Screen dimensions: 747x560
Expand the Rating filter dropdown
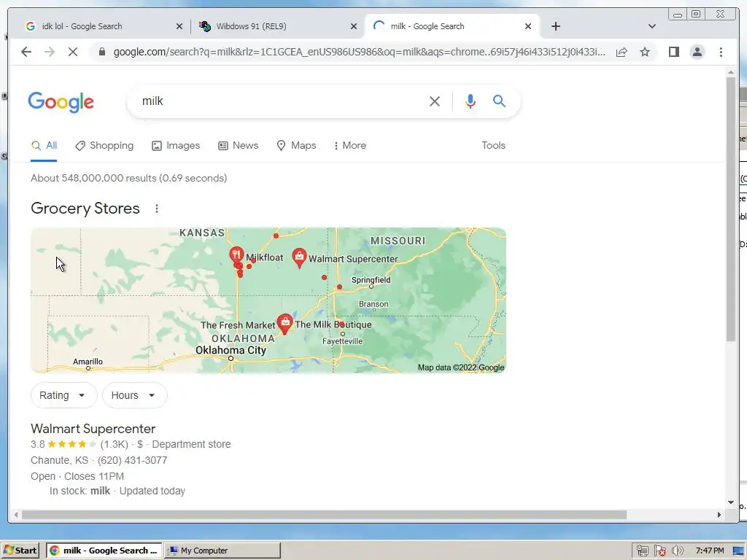[64, 395]
